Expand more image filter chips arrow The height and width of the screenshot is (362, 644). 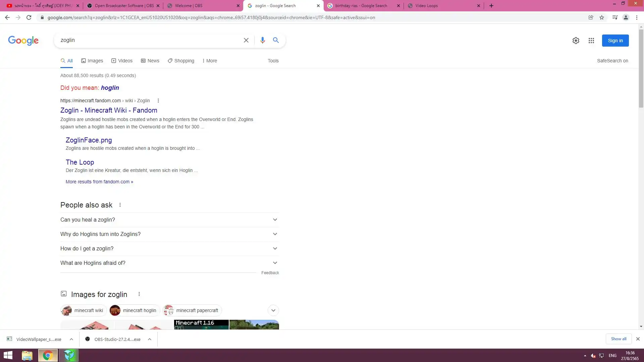pyautogui.click(x=273, y=310)
